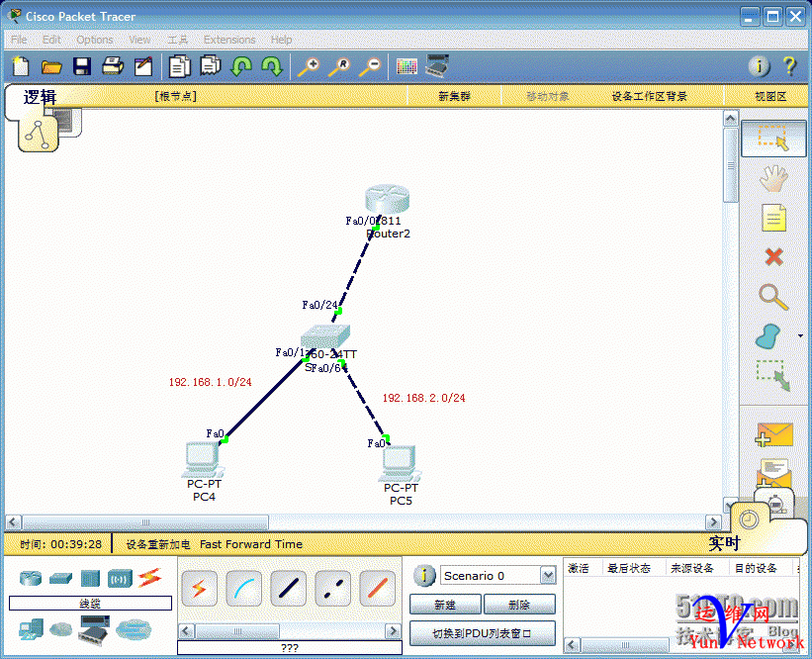Open the View menu
The height and width of the screenshot is (659, 812).
pyautogui.click(x=139, y=40)
